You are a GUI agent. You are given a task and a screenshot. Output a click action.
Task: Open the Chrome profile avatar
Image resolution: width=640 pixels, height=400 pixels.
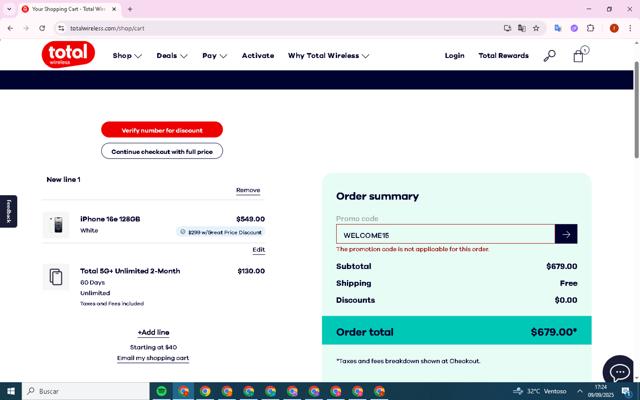(x=614, y=28)
